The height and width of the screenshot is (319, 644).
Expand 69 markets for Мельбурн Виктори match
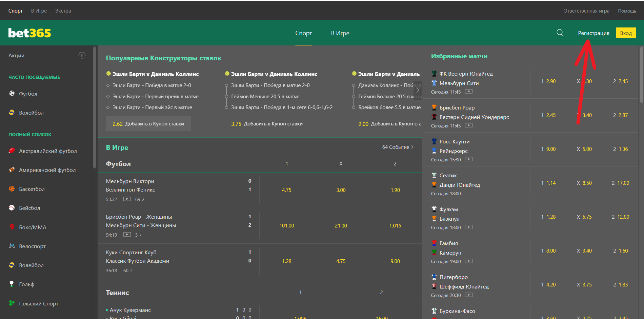coord(140,199)
